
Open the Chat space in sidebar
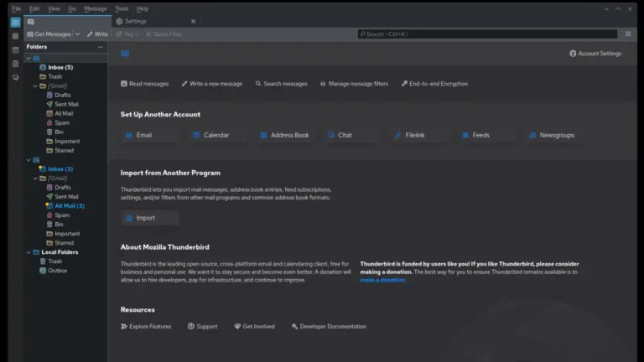coord(15,77)
